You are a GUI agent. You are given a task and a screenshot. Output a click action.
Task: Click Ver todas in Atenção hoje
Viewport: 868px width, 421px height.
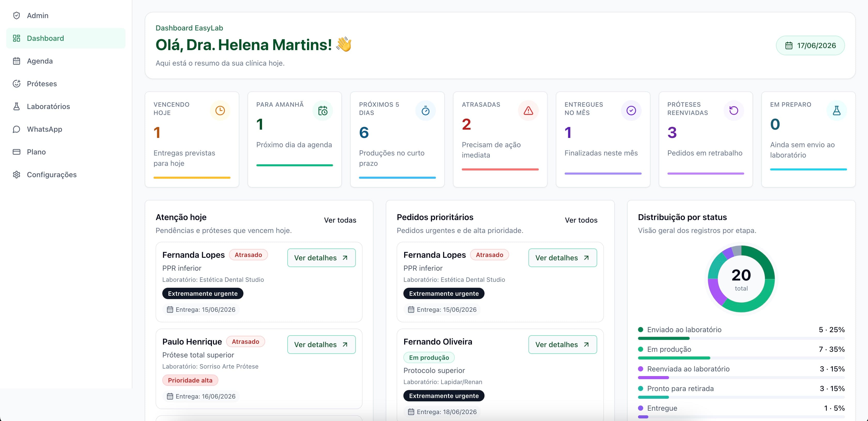coord(340,220)
